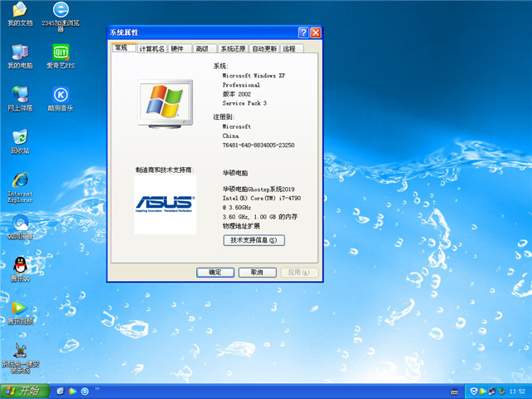Open the 腾讯视频 desktop icon
The width and height of the screenshot is (532, 399).
[20, 313]
